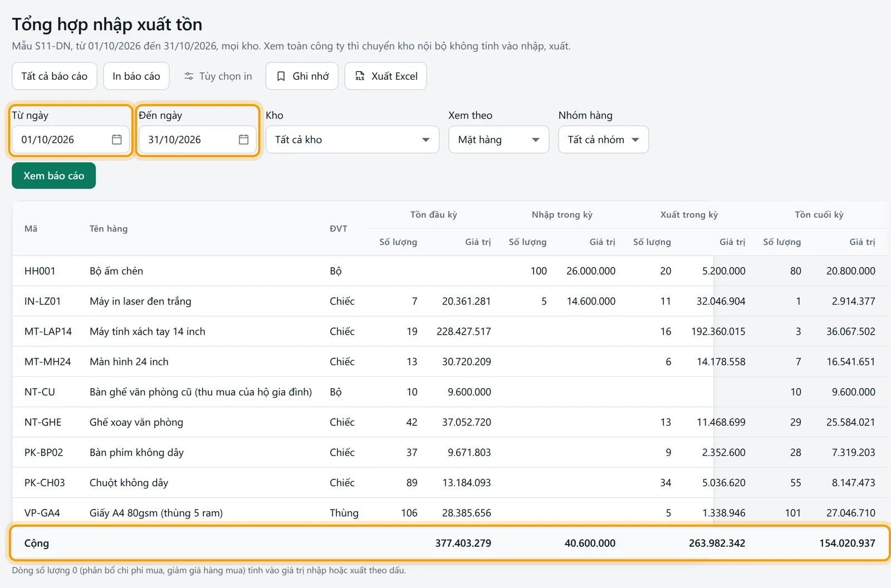Screen dimensions: 891x588
Task: Click the Tồn đầu kỳ column group header
Action: pos(434,215)
